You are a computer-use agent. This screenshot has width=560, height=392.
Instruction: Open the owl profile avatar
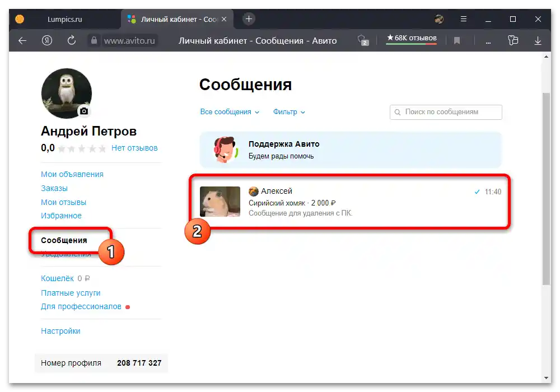click(67, 94)
